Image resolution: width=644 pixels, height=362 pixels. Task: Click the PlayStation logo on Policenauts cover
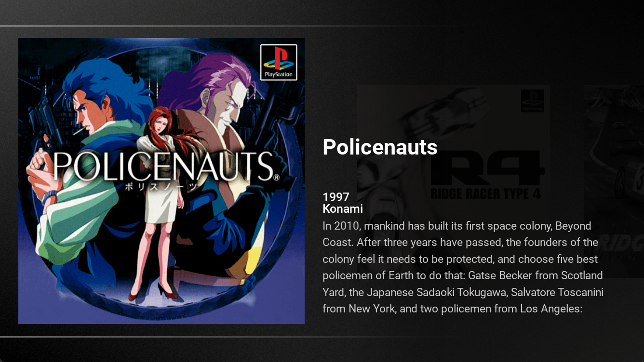(279, 62)
